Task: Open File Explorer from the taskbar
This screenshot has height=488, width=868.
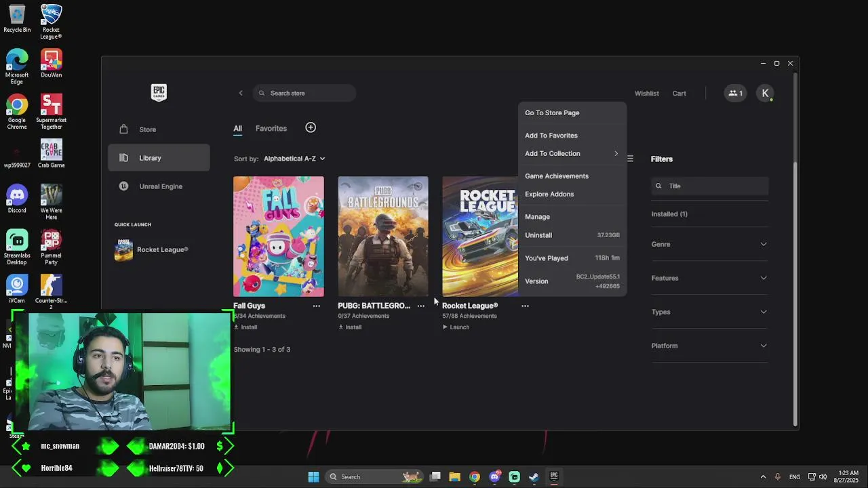Action: (454, 476)
